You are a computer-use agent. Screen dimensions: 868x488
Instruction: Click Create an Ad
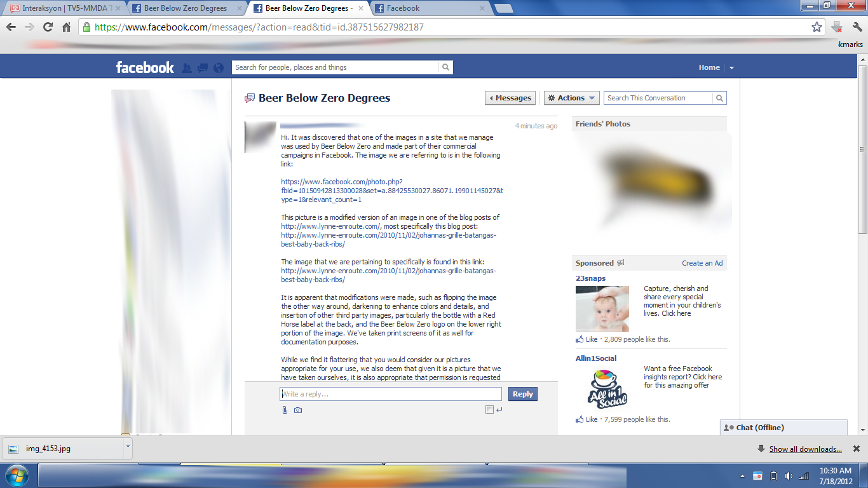[x=702, y=263]
